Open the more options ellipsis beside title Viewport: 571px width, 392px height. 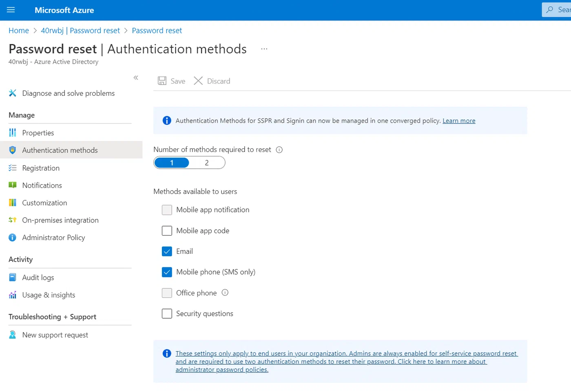(x=264, y=49)
